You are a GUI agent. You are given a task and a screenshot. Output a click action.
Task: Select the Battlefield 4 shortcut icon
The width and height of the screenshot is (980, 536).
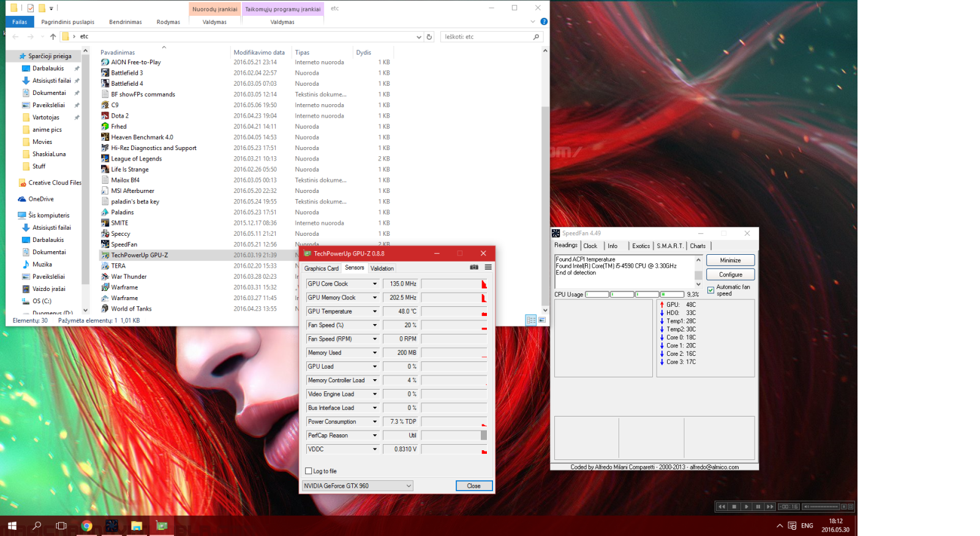pyautogui.click(x=105, y=83)
